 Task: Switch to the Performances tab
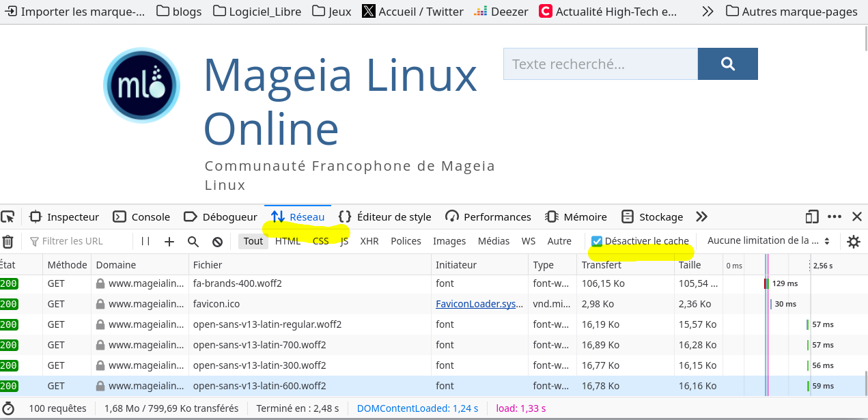coord(488,217)
